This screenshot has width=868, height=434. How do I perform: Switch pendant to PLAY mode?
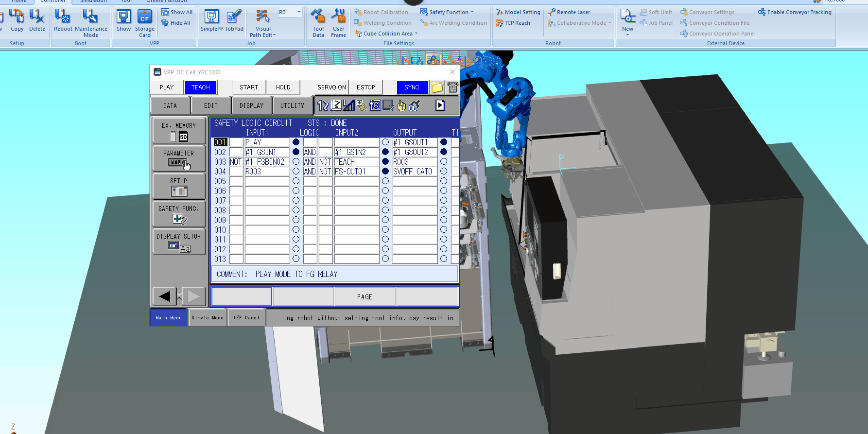tap(167, 87)
